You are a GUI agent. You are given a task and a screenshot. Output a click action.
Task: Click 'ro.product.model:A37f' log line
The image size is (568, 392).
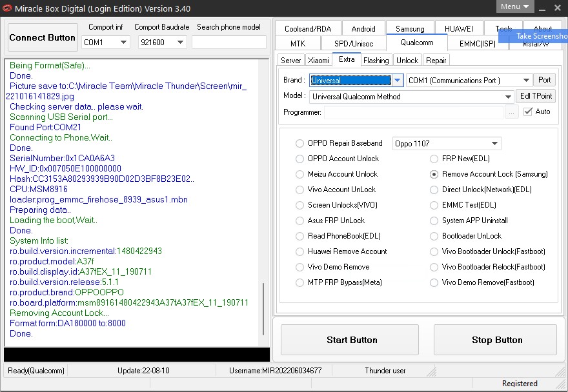52,261
